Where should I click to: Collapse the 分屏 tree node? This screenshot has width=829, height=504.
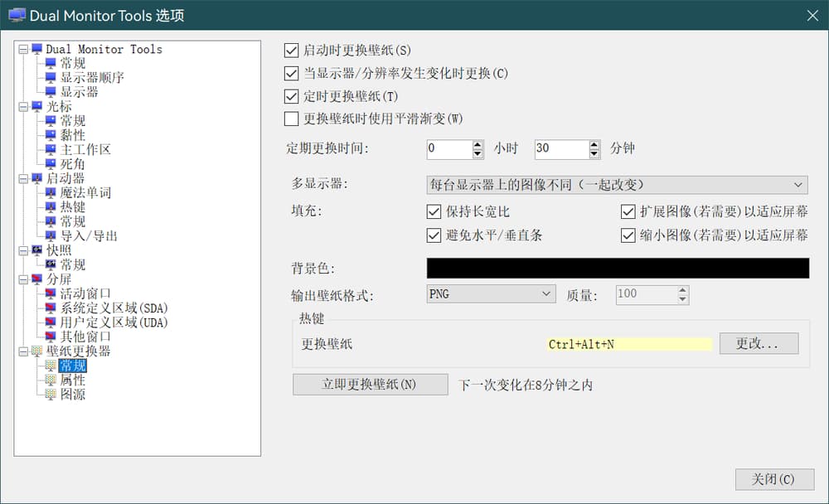tap(23, 279)
